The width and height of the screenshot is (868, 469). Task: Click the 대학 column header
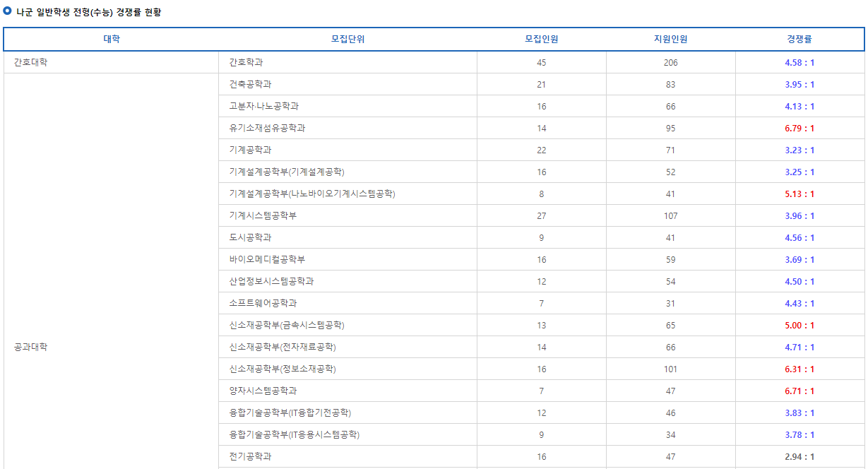[x=112, y=40]
